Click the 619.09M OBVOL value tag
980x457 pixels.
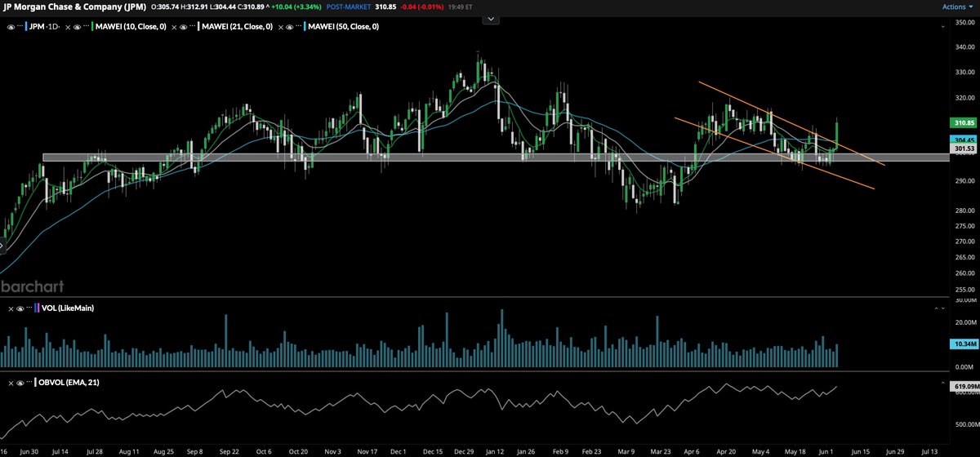[963, 386]
